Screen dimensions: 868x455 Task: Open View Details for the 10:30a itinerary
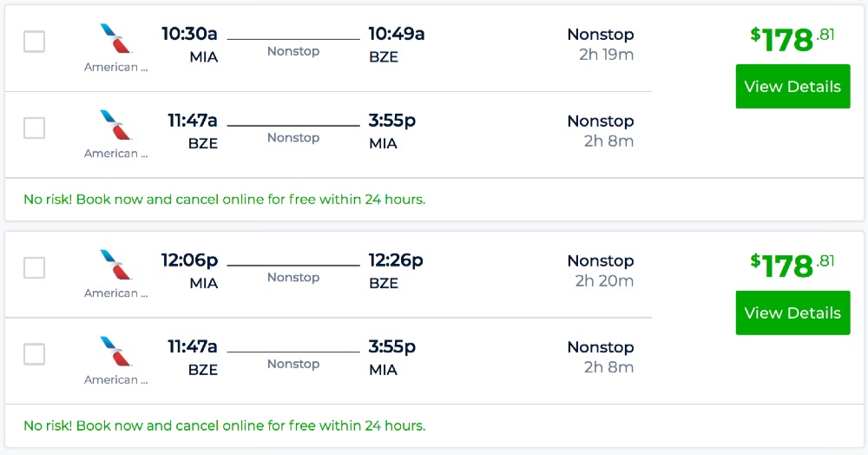point(792,87)
